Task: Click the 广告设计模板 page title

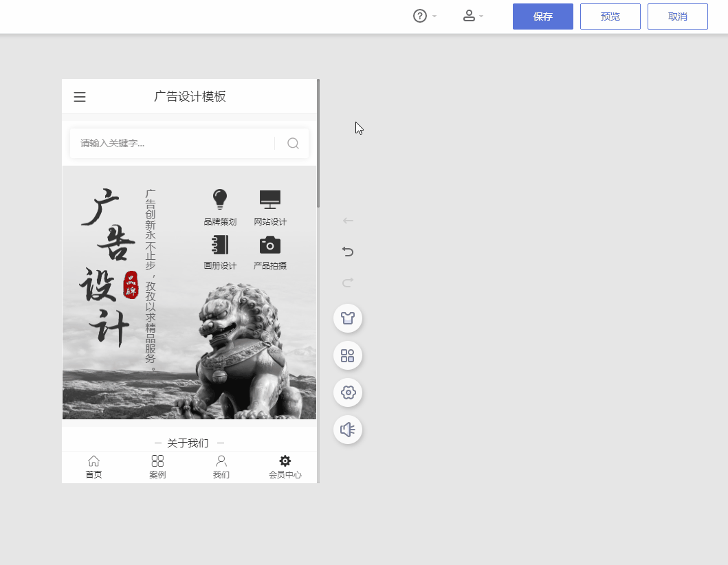Action: (x=190, y=96)
